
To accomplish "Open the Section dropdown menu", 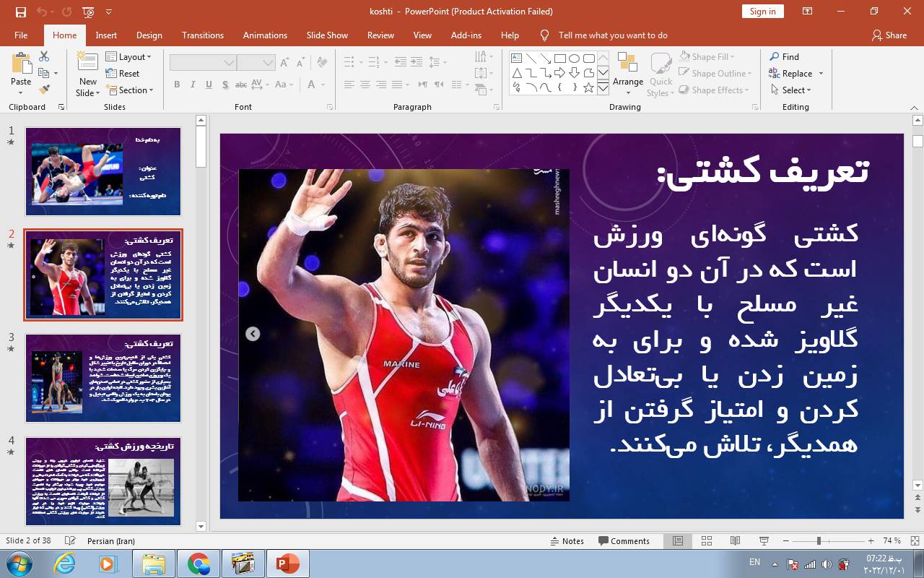I will click(130, 90).
